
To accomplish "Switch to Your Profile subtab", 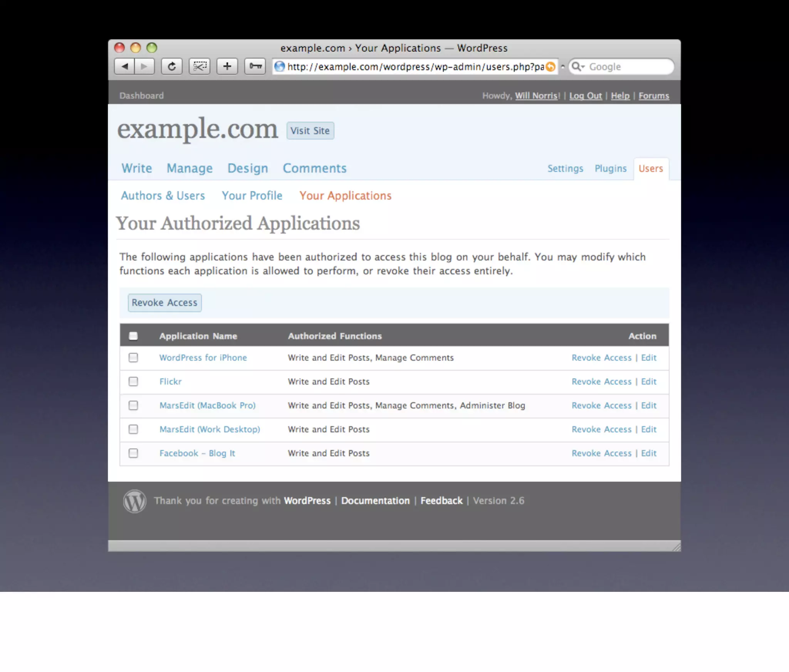I will [x=252, y=196].
